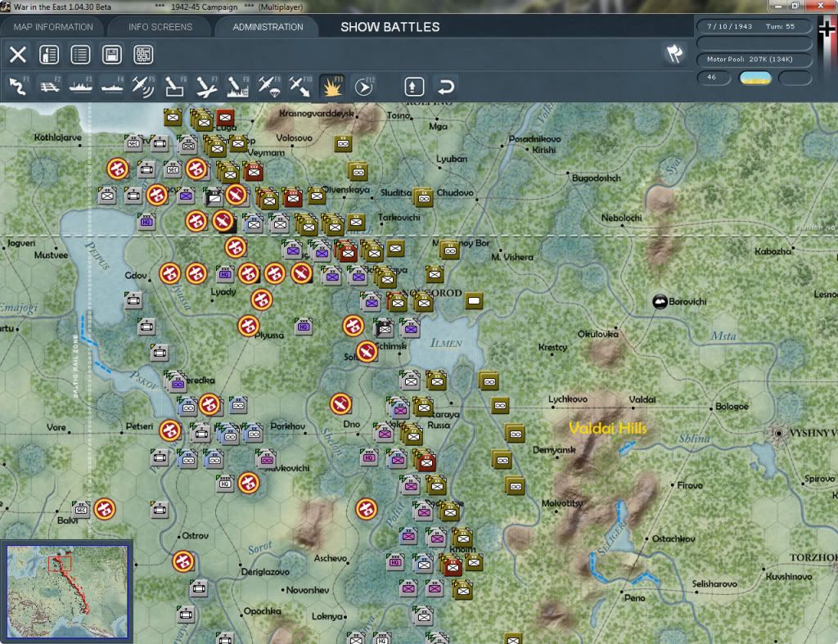838x644 pixels.
Task: Click the Motor Pool 207K (134K) display
Action: tap(754, 59)
